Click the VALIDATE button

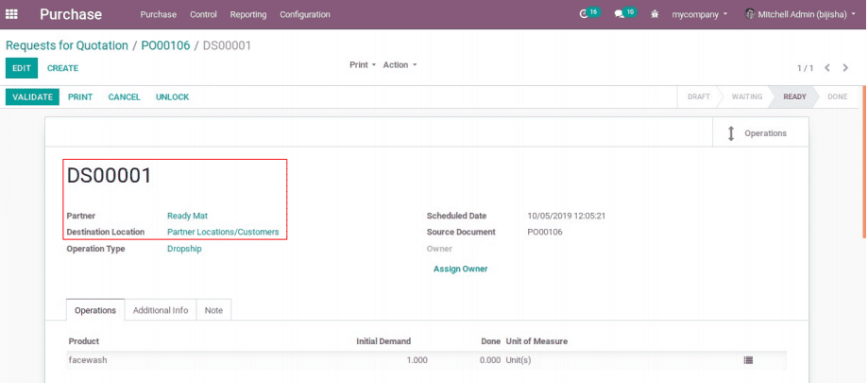pyautogui.click(x=33, y=97)
